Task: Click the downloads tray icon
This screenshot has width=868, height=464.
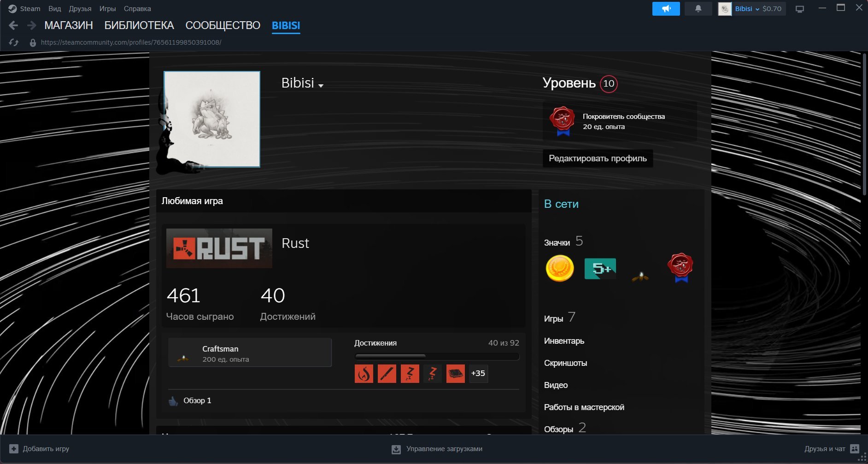Action: [396, 449]
